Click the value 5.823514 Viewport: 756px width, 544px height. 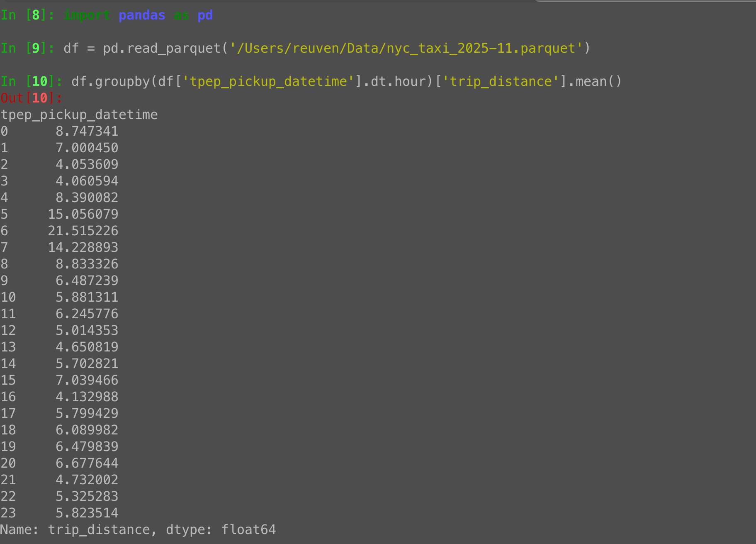pyautogui.click(x=87, y=513)
